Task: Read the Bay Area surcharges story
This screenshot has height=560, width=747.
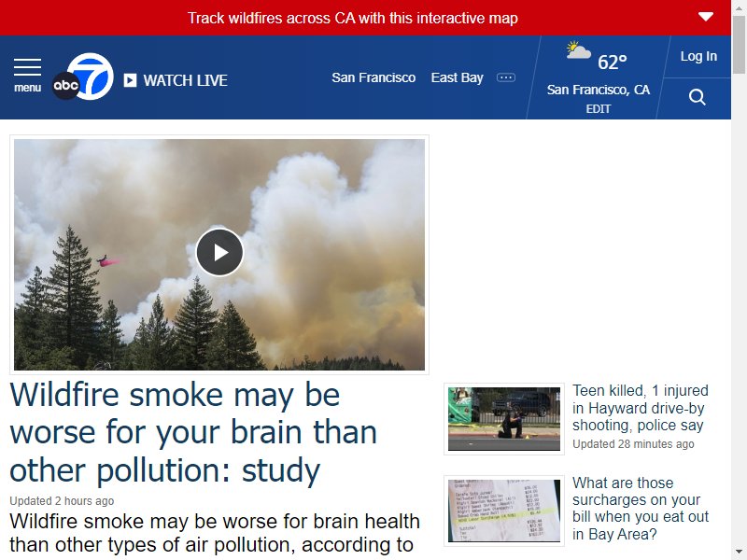Action: coord(641,508)
